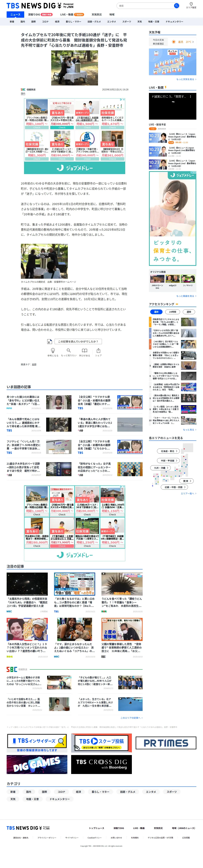Screen dimensions: 203x868
Task: Open もっと天気を見る weather link
Action: pyautogui.click(x=186, y=79)
